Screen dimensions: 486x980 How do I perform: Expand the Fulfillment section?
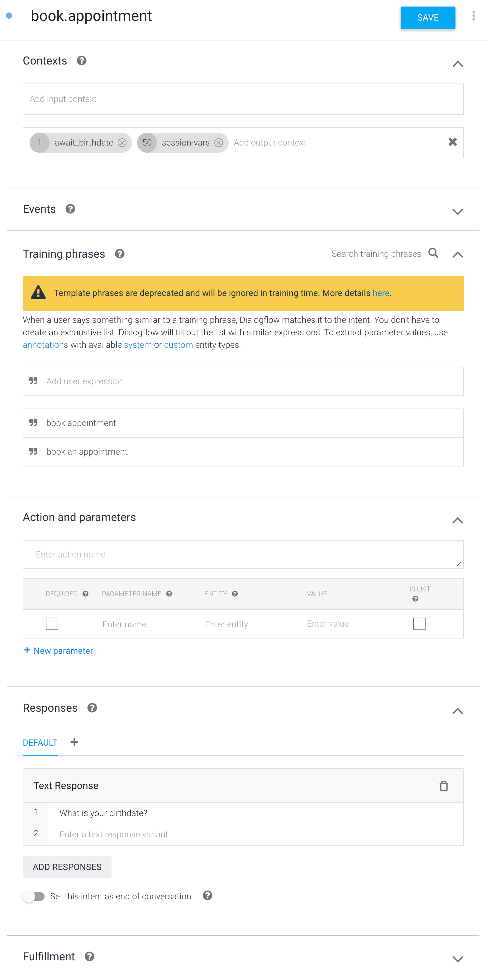pyautogui.click(x=457, y=959)
